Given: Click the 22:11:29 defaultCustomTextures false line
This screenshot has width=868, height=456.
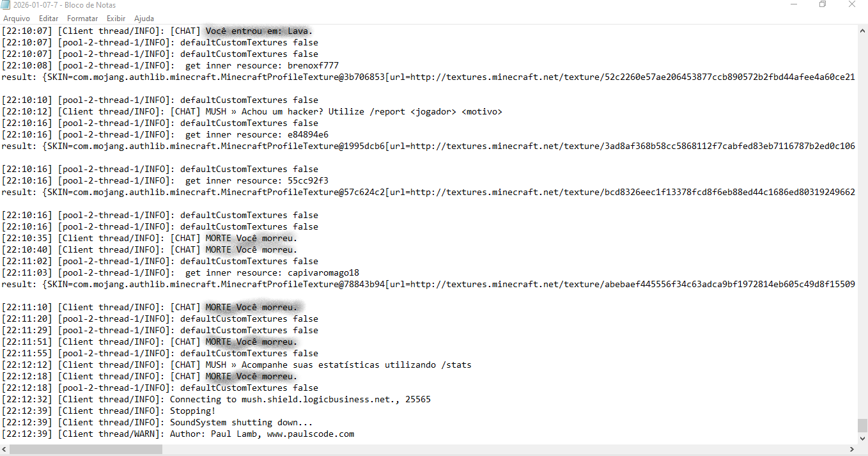Looking at the screenshot, I should tap(160, 330).
